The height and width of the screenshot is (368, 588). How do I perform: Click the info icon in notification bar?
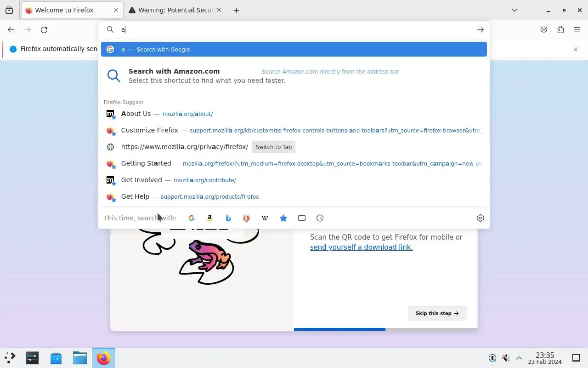[x=13, y=49]
